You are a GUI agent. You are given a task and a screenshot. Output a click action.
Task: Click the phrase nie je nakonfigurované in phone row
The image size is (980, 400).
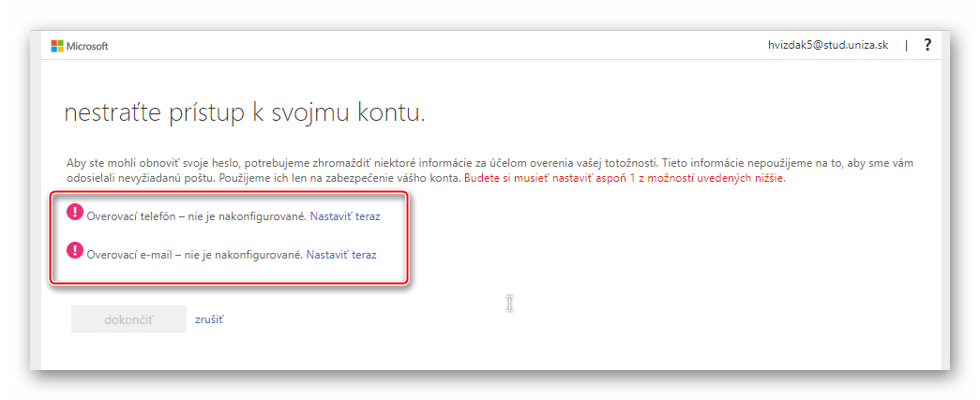247,215
